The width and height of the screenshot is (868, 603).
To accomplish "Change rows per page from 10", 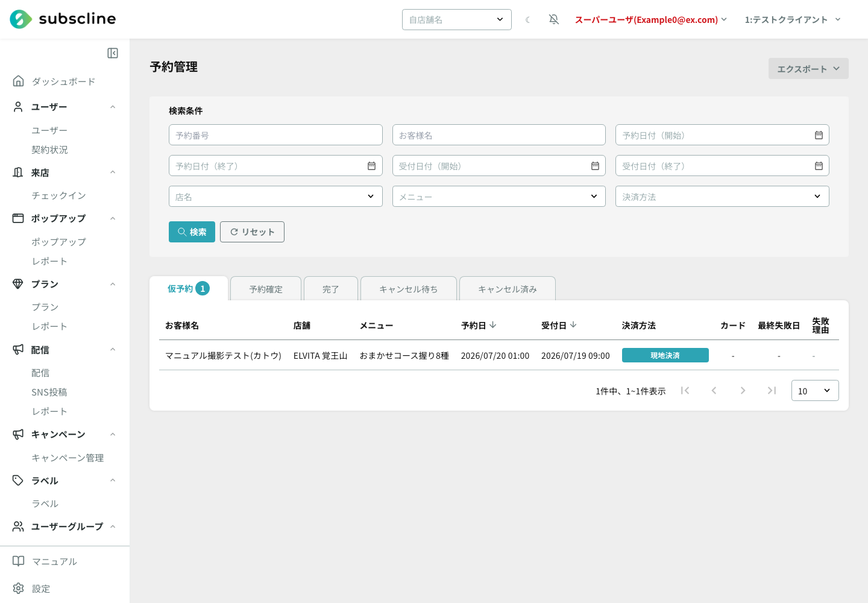I will click(x=815, y=391).
